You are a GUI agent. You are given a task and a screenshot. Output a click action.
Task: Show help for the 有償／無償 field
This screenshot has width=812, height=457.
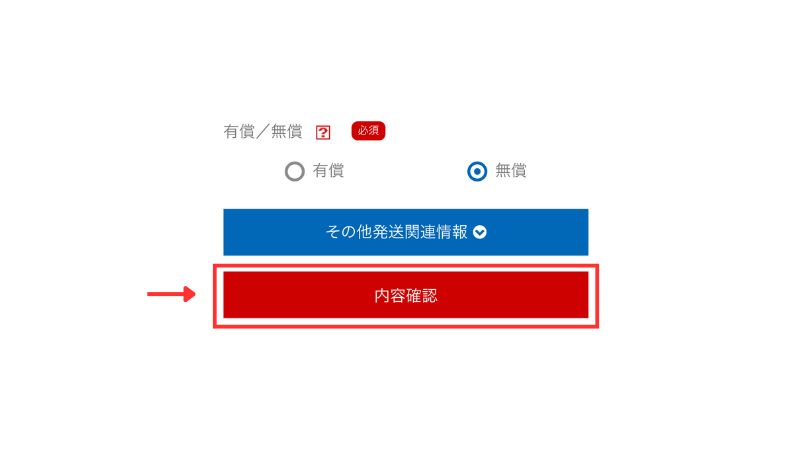[x=323, y=133]
